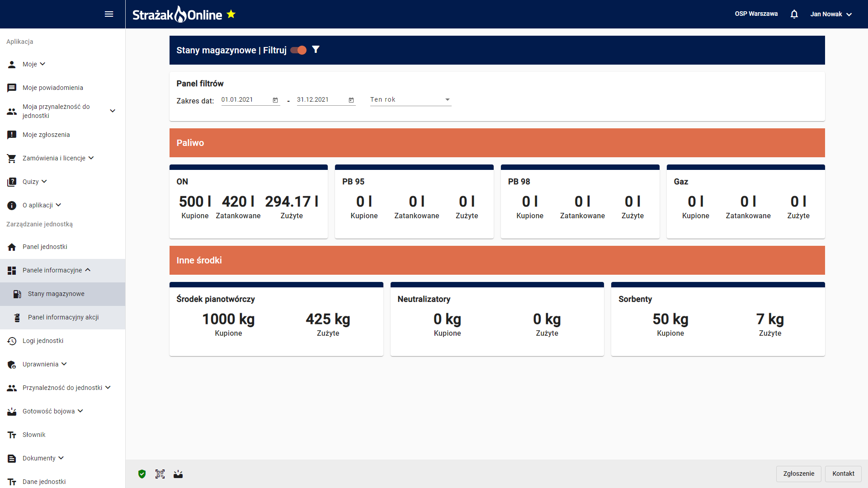Open calendar picker for start date
The width and height of the screenshot is (868, 488).
[275, 100]
